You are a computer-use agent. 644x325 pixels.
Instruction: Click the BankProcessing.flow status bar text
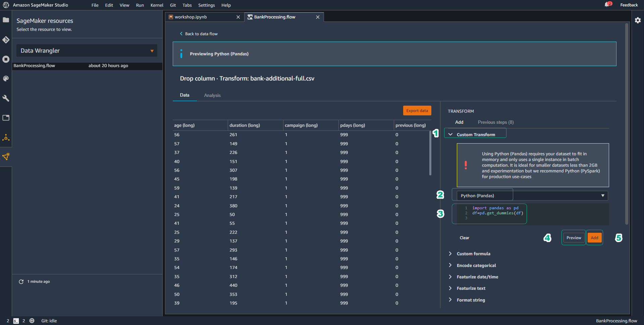tap(616, 321)
